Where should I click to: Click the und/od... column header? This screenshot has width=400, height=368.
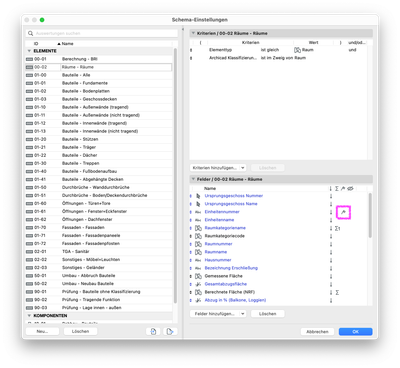(x=357, y=43)
